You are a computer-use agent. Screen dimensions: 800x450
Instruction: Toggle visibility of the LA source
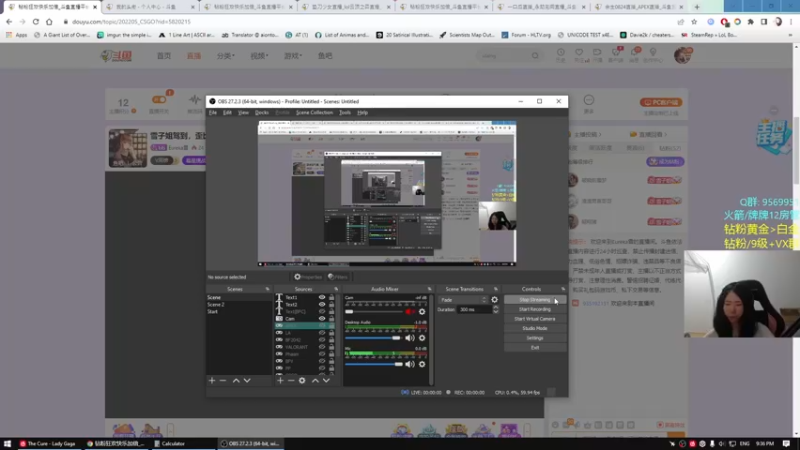point(322,333)
